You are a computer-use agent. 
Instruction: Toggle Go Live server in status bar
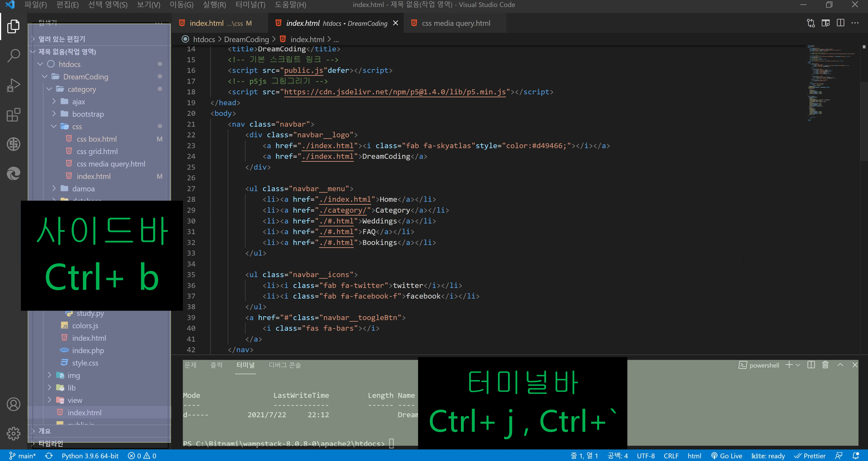tap(726, 456)
